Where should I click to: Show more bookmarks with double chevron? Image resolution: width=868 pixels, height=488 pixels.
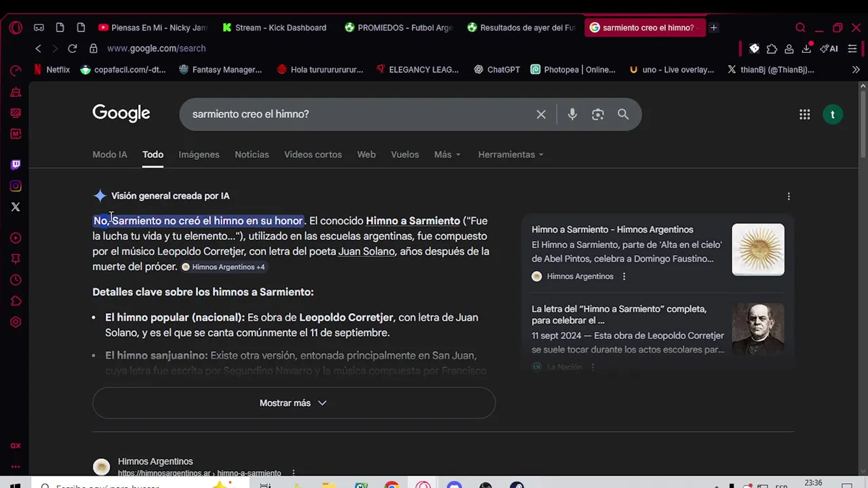point(856,69)
